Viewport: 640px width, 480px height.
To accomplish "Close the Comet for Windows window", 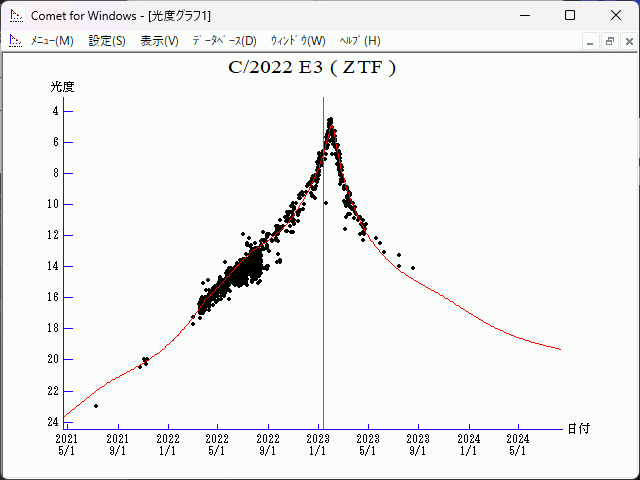I will [616, 16].
